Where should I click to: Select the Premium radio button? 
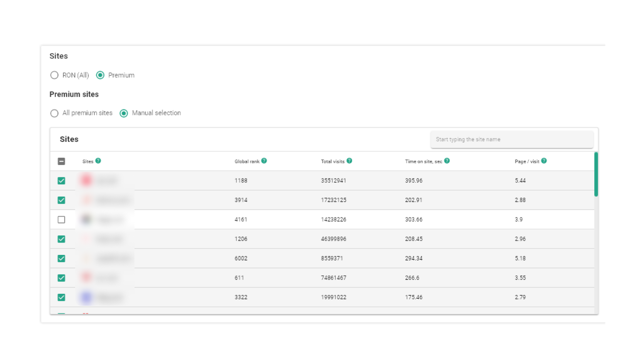click(x=100, y=75)
